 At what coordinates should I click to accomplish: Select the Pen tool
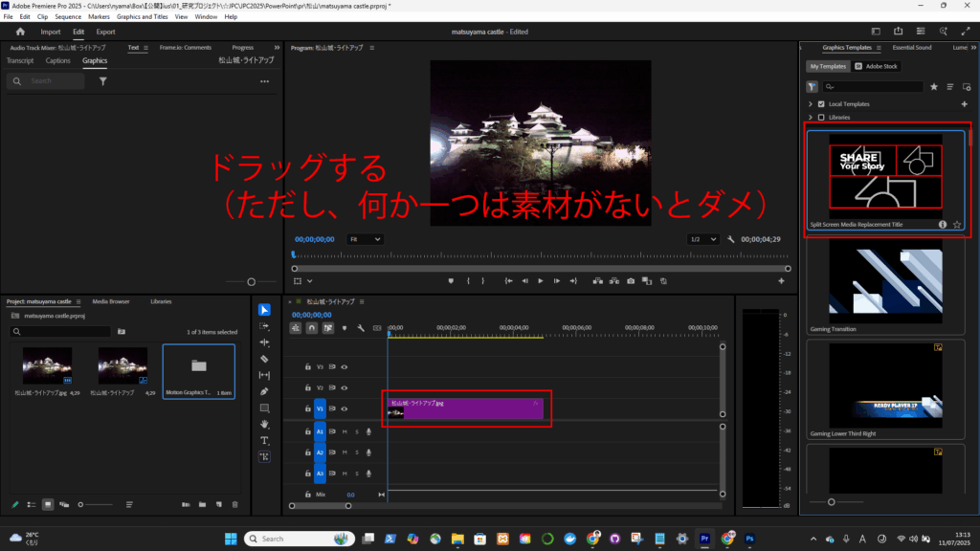click(264, 391)
